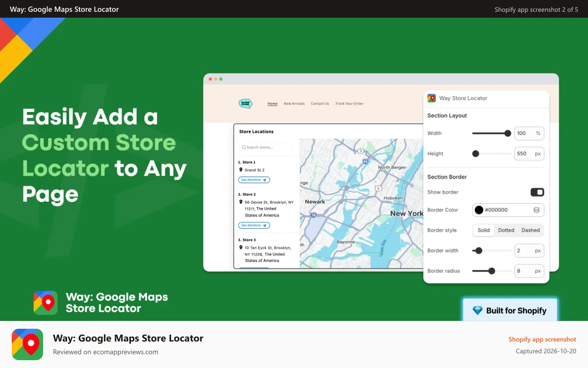Image resolution: width=588 pixels, height=368 pixels.
Task: Click the Way app icon in bottom footer
Action: 27,344
